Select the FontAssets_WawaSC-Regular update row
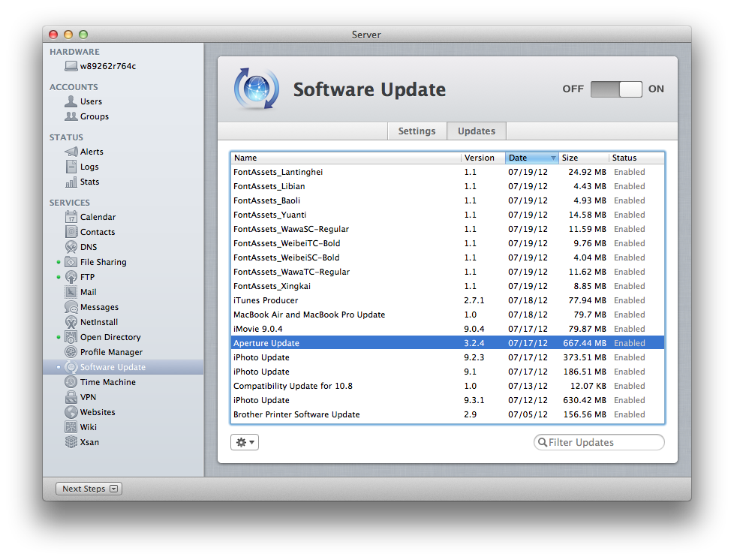This screenshot has height=560, width=734. coord(447,229)
